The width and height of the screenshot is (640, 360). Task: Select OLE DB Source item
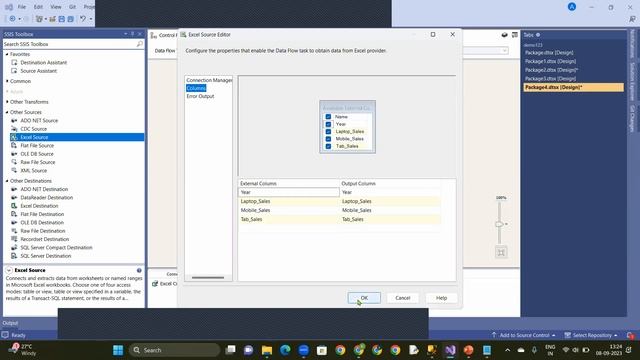pos(37,154)
